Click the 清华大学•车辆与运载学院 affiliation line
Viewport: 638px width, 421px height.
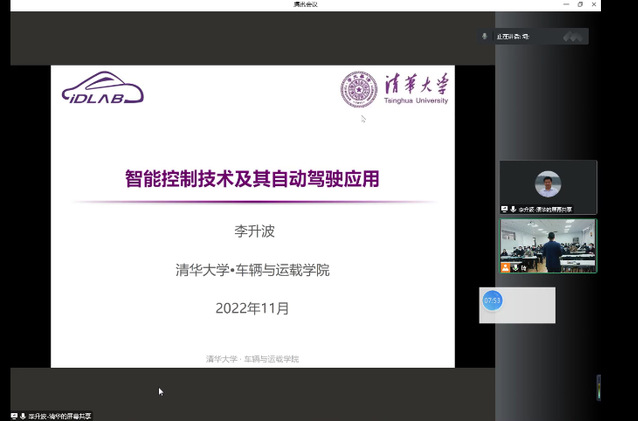click(252, 269)
